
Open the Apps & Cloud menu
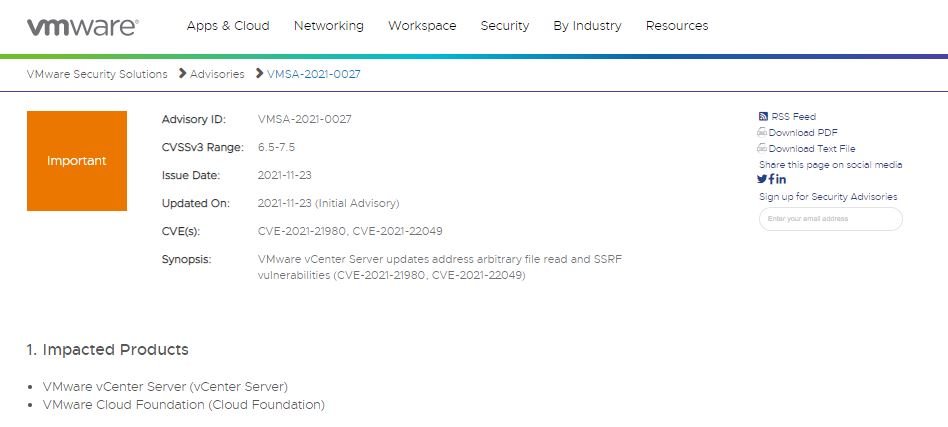coord(228,25)
